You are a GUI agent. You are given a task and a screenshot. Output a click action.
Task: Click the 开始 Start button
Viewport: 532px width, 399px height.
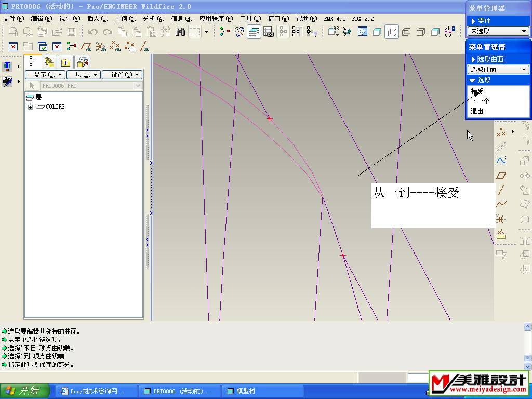click(25, 391)
